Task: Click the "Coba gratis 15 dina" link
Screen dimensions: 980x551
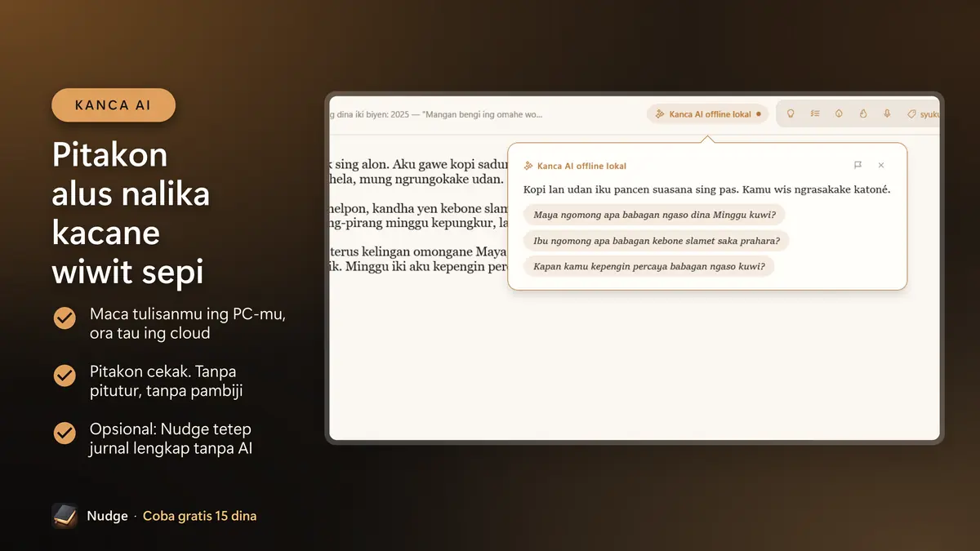Action: [200, 516]
